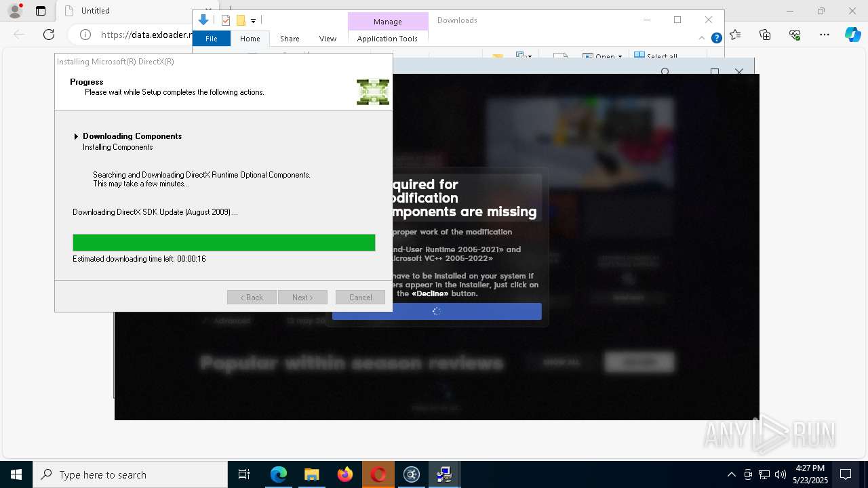The width and height of the screenshot is (868, 488).
Task: Open the ExLoader app taskbar icon
Action: click(412, 474)
